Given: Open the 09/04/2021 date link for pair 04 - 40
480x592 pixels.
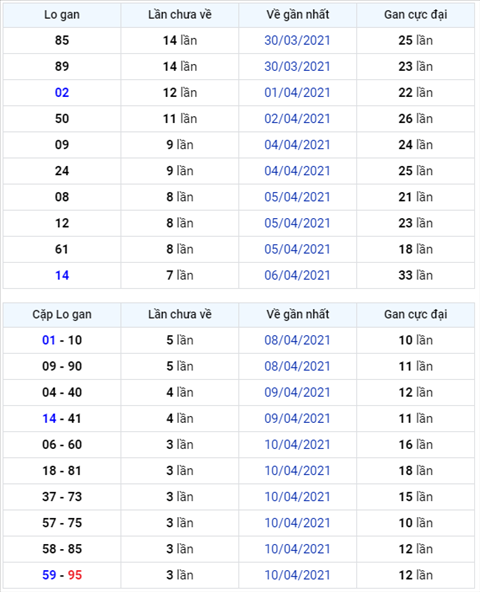Looking at the screenshot, I should 297,392.
